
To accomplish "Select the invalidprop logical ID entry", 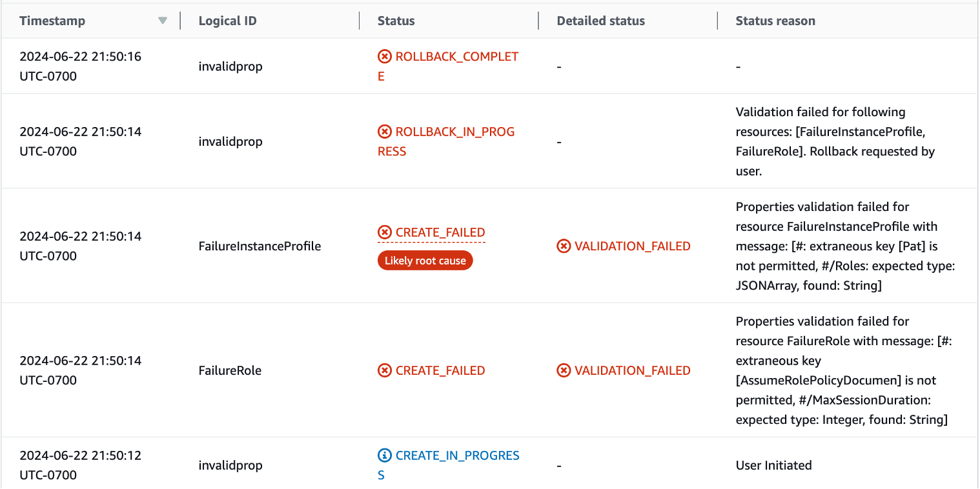I will [x=230, y=66].
